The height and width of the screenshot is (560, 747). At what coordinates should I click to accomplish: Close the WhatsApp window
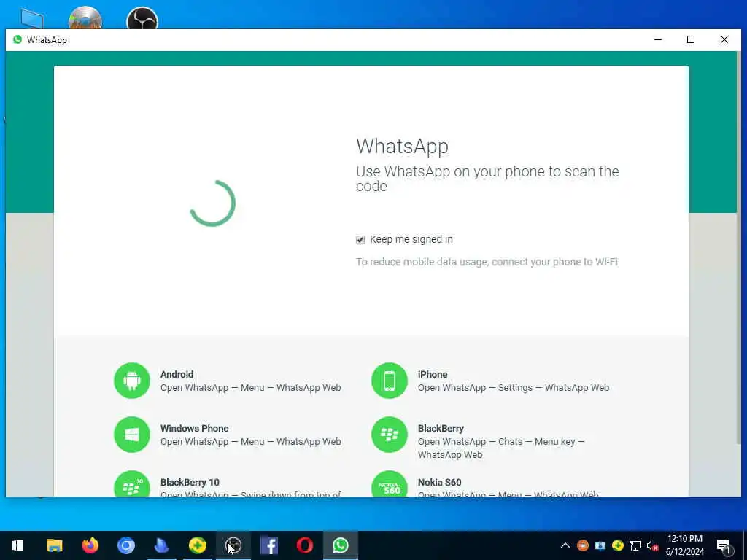point(724,39)
